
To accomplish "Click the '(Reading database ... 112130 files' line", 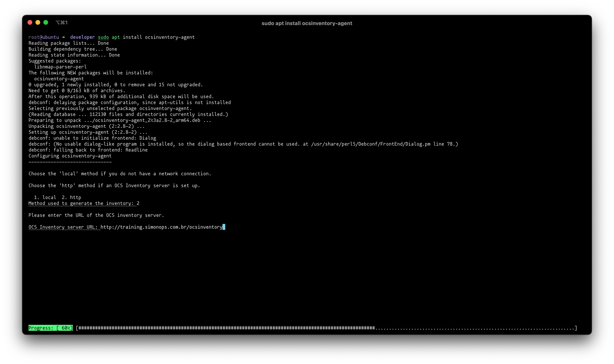I will pos(128,114).
